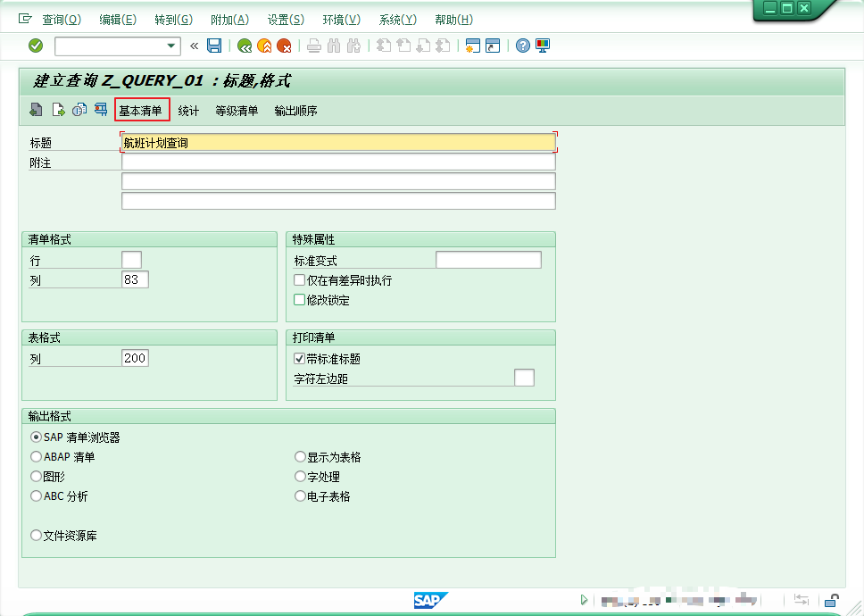The width and height of the screenshot is (864, 616).
Task: Toggle the 修改锁定 checkbox
Action: (x=300, y=300)
